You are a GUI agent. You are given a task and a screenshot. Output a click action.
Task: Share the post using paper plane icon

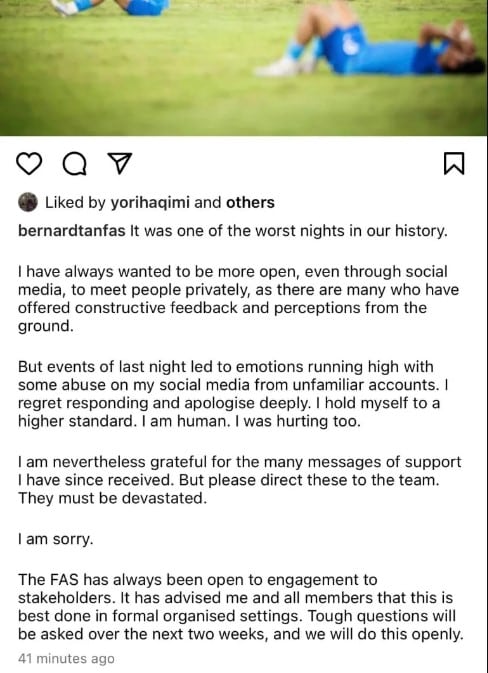tap(120, 163)
